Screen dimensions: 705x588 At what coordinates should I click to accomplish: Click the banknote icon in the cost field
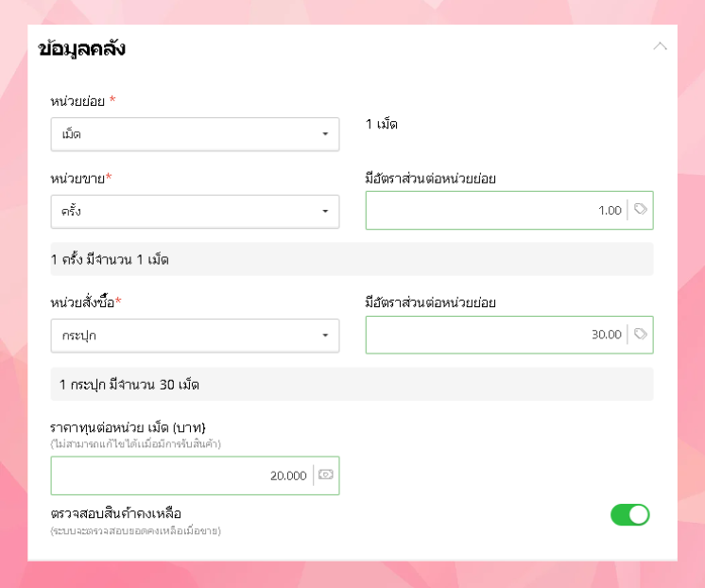(326, 476)
